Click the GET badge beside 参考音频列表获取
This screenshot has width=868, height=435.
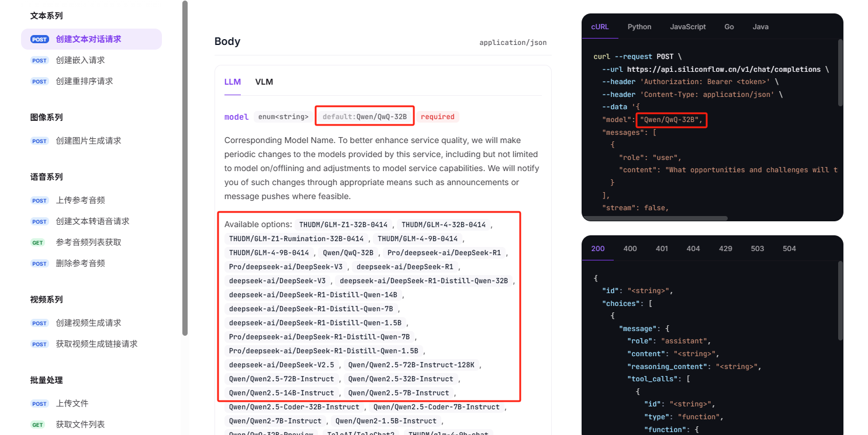[38, 242]
